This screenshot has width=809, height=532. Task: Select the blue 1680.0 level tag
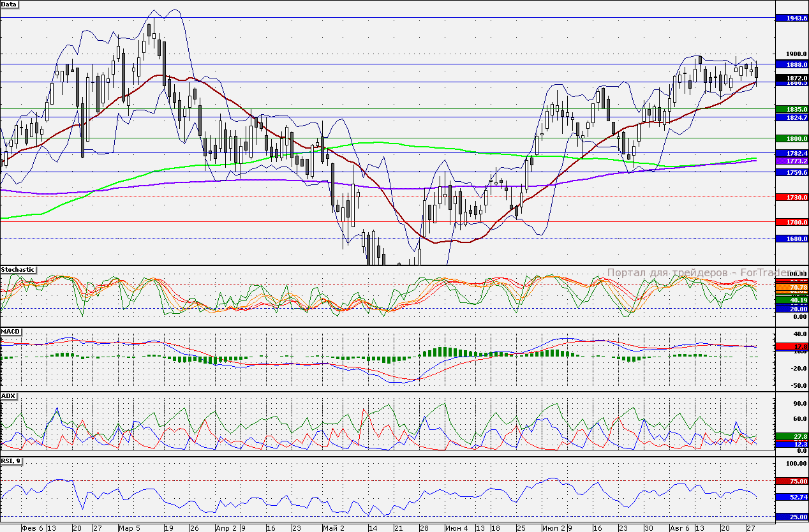pos(791,239)
